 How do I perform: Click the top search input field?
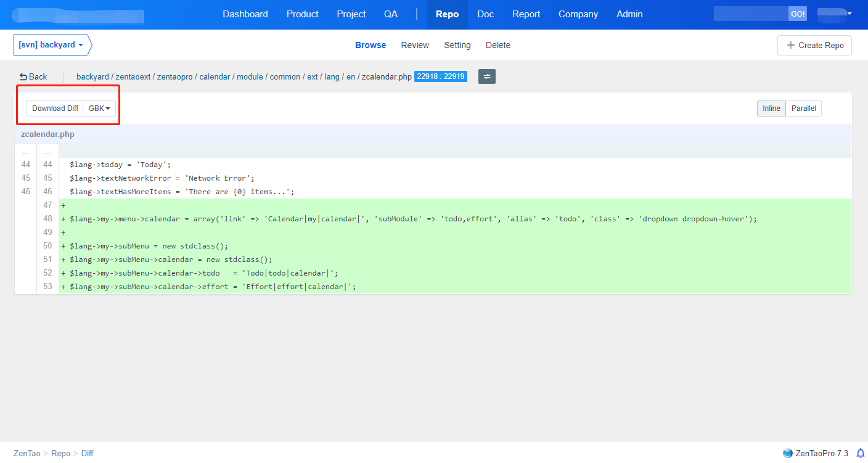pos(750,14)
